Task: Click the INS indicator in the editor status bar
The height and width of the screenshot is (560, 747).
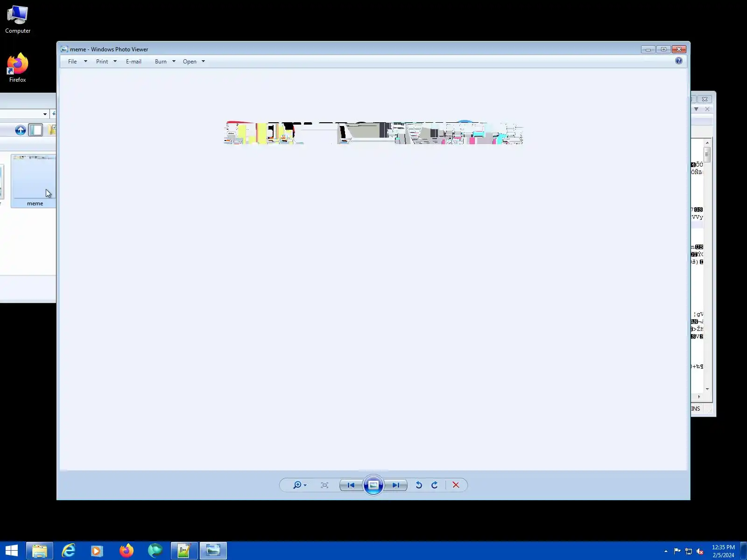Action: pos(696,409)
